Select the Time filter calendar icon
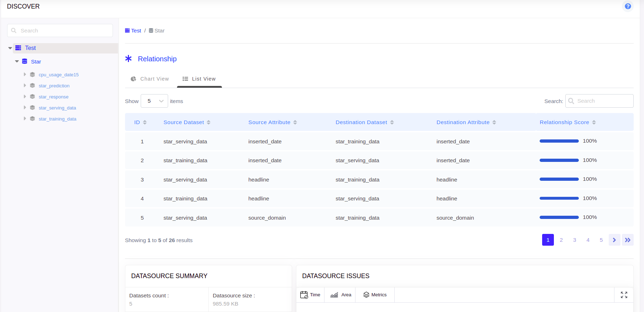This screenshot has height=312, width=644. click(304, 295)
